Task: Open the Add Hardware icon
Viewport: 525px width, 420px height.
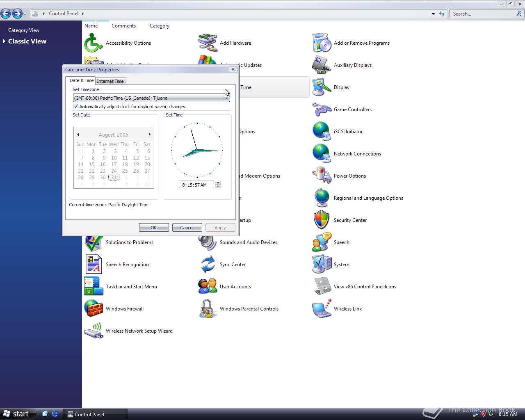Action: [208, 43]
